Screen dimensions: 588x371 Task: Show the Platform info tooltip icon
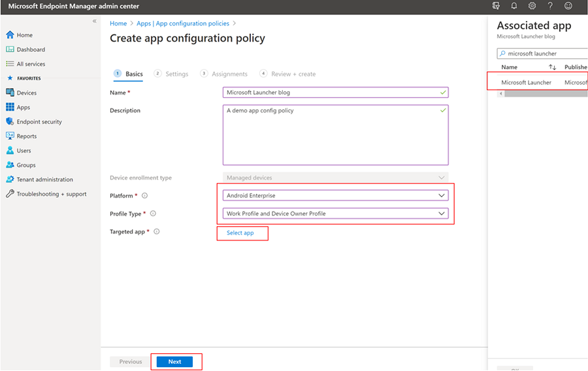145,195
